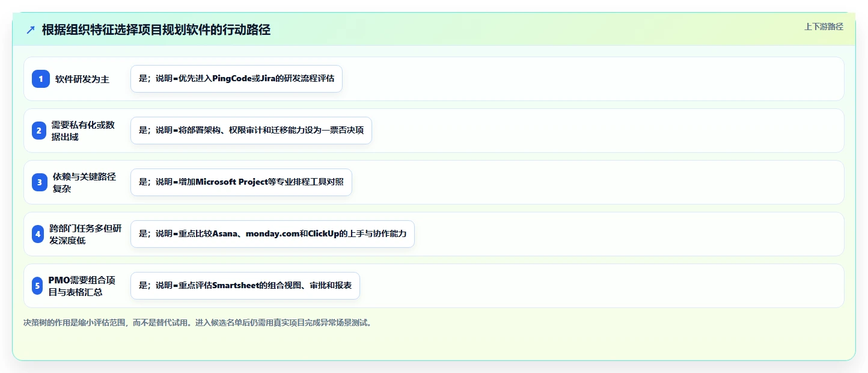
Task: Click step number 1 badge
Action: (41, 79)
